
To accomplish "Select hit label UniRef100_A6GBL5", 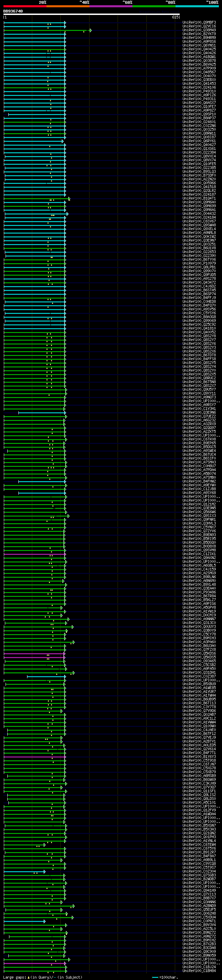I will 199,565.
